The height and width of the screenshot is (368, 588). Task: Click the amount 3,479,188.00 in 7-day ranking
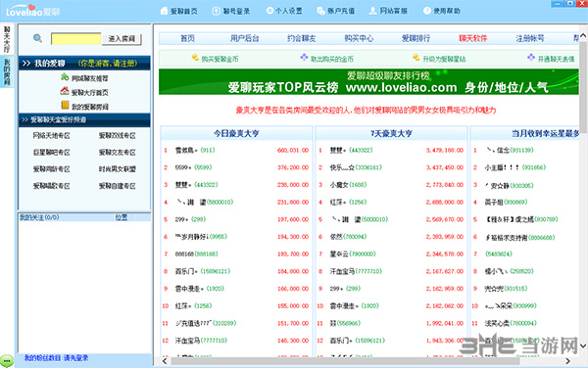tap(444, 150)
